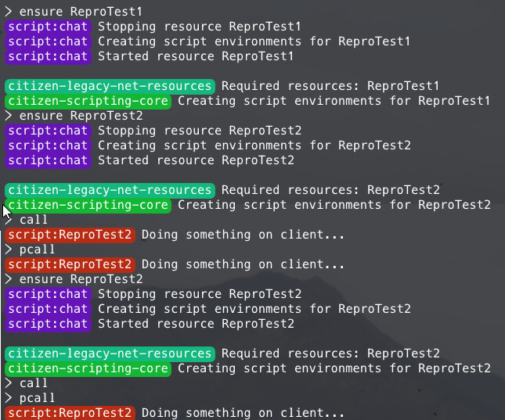Select the last 'Started resource ReproTest2' message
Viewport: 505px width, 420px height.
(x=197, y=324)
